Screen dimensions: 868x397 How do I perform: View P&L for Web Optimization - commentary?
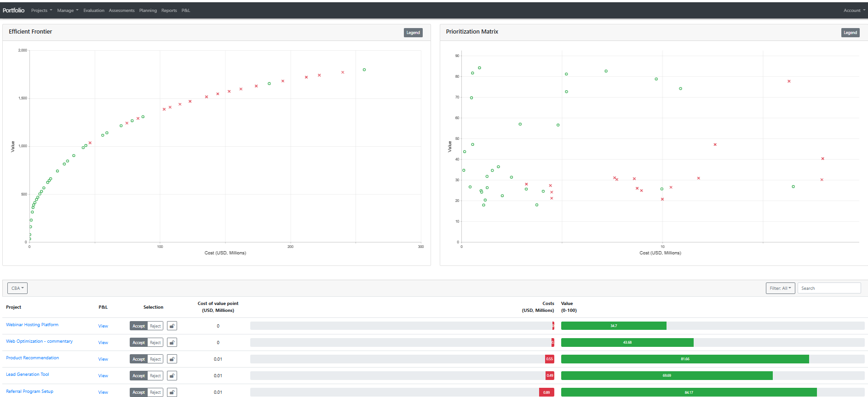tap(103, 343)
